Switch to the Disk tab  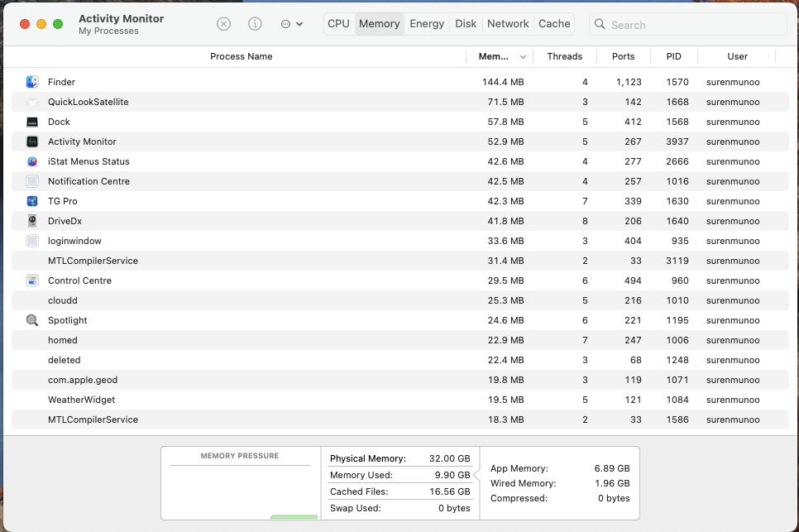[x=466, y=24]
